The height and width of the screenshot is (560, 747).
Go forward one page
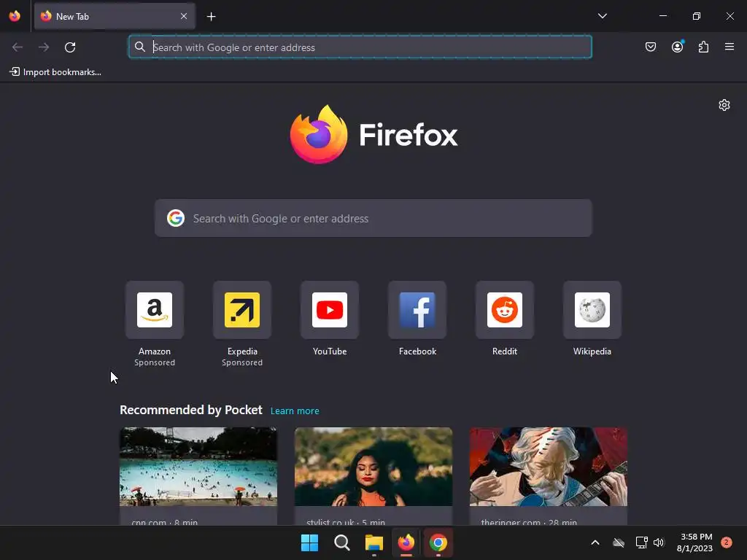tap(44, 47)
